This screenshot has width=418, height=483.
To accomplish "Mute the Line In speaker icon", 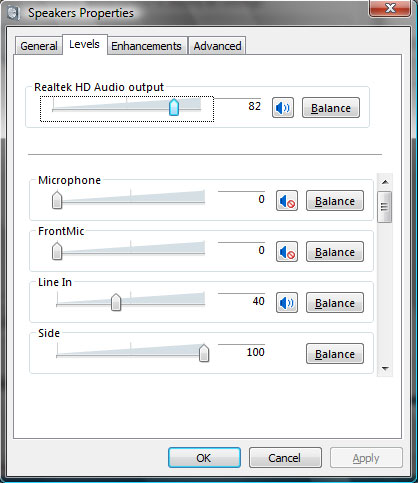I will click(x=287, y=303).
